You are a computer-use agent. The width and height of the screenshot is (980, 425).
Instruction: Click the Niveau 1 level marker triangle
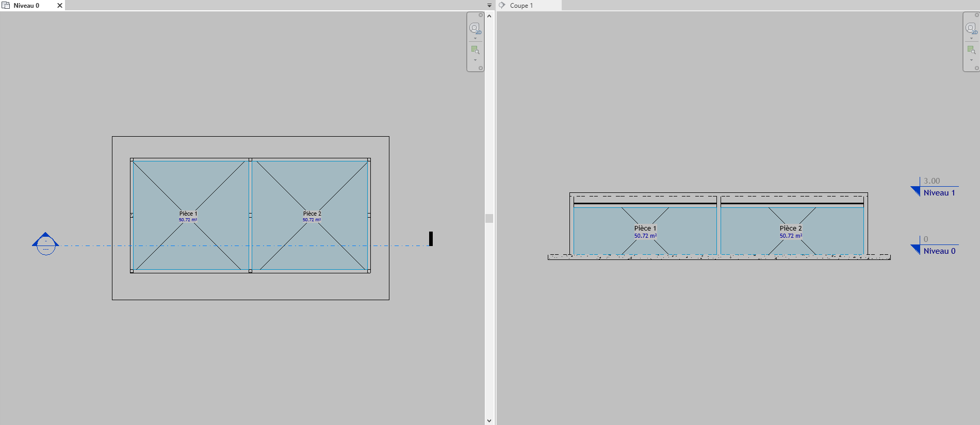click(x=916, y=191)
